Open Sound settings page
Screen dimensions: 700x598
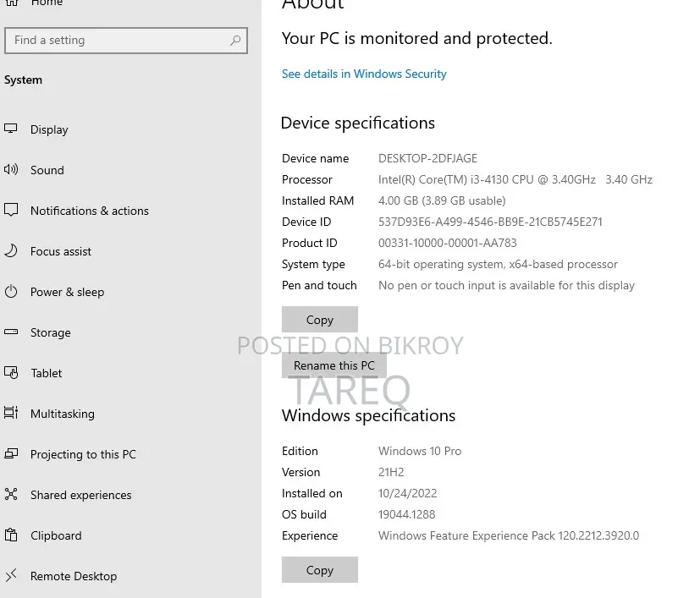pyautogui.click(x=47, y=170)
